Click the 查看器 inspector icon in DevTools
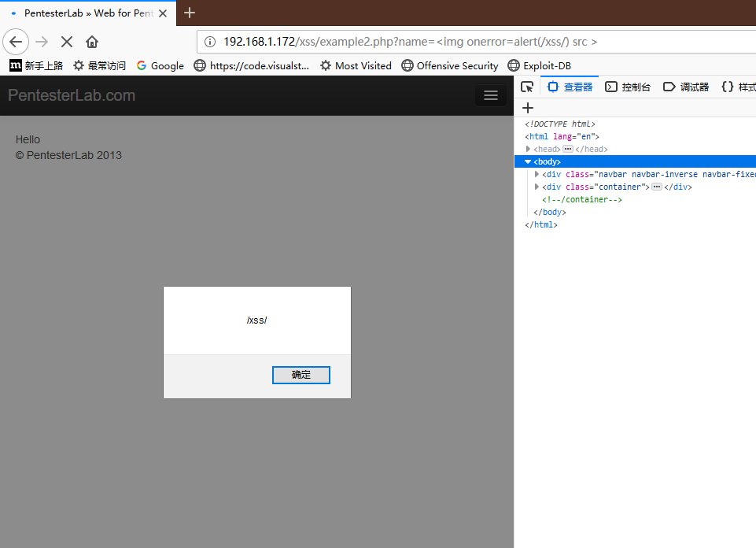The image size is (756, 548). (x=569, y=87)
